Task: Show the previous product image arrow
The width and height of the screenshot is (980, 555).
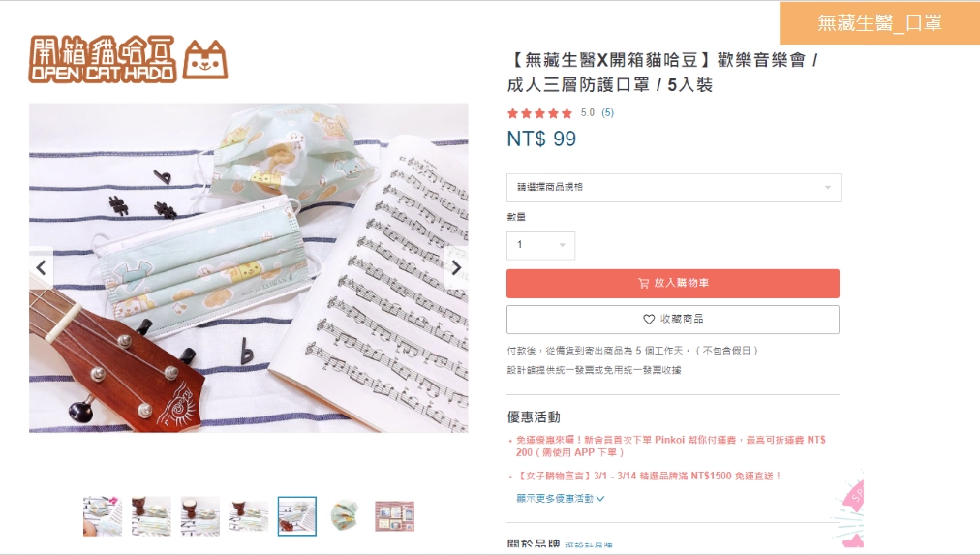Action: coord(42,268)
